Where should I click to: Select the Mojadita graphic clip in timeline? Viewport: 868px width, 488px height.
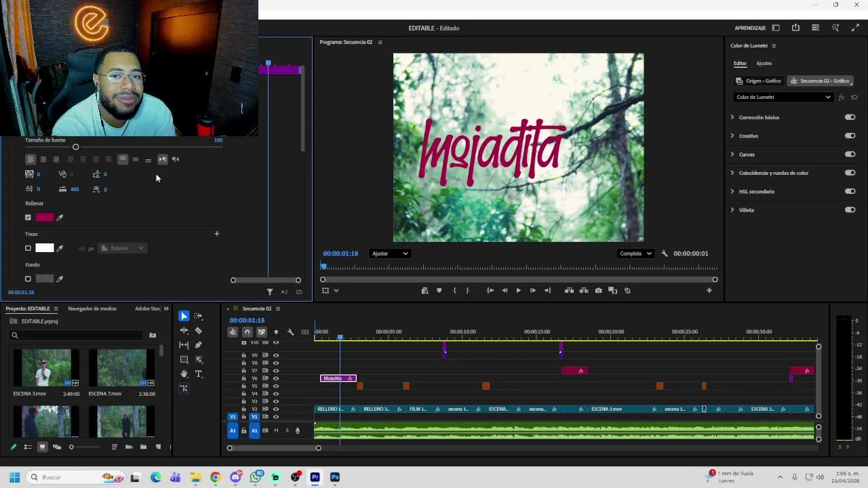coord(338,378)
